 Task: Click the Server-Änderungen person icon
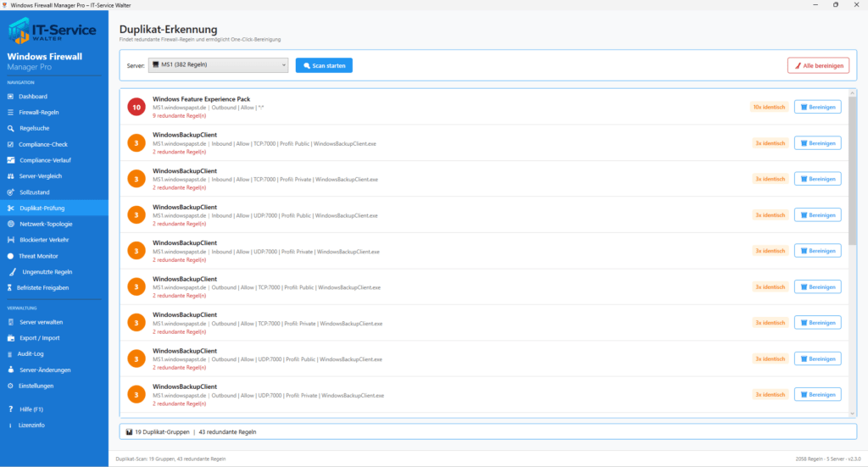pos(10,370)
